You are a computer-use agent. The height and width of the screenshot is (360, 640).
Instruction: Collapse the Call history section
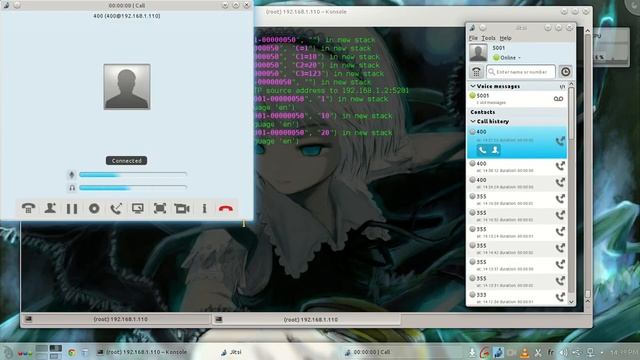[473, 121]
